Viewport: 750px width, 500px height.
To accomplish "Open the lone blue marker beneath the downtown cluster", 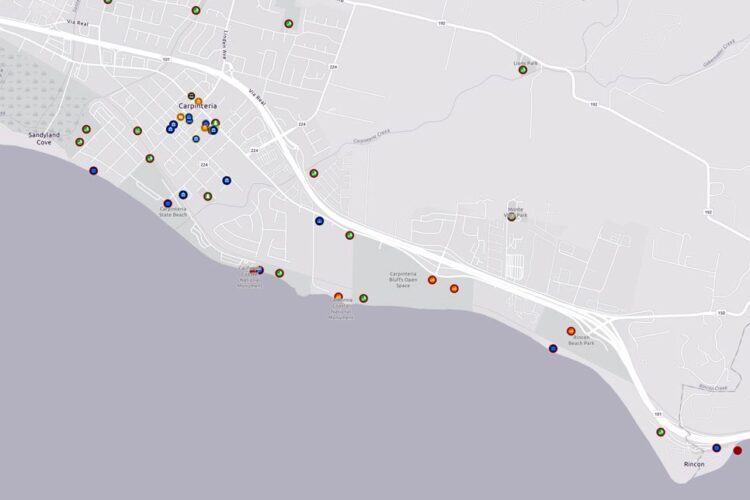I will click(196, 139).
